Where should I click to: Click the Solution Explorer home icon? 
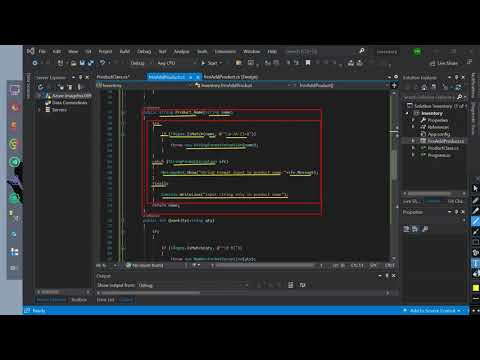(x=424, y=87)
